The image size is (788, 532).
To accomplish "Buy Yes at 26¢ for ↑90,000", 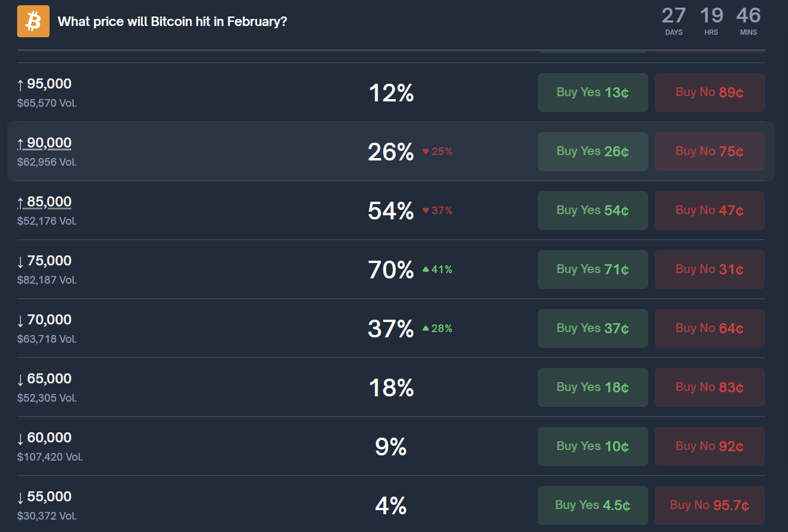I will pos(593,152).
